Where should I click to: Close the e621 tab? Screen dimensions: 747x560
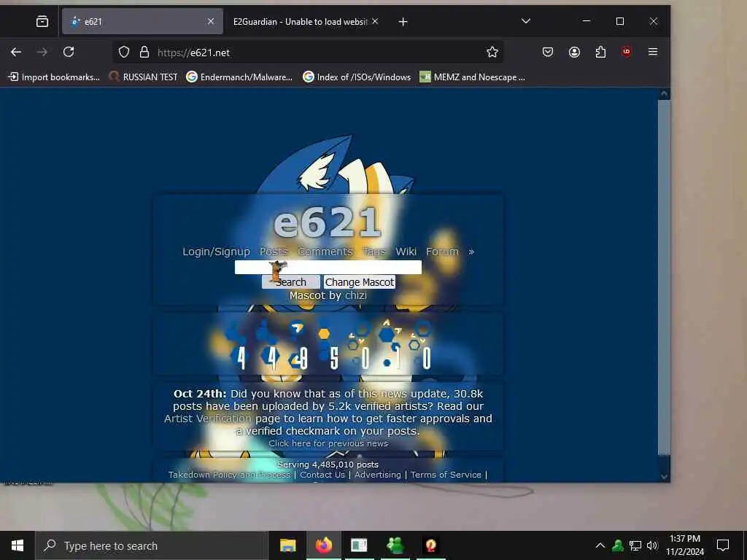211,21
